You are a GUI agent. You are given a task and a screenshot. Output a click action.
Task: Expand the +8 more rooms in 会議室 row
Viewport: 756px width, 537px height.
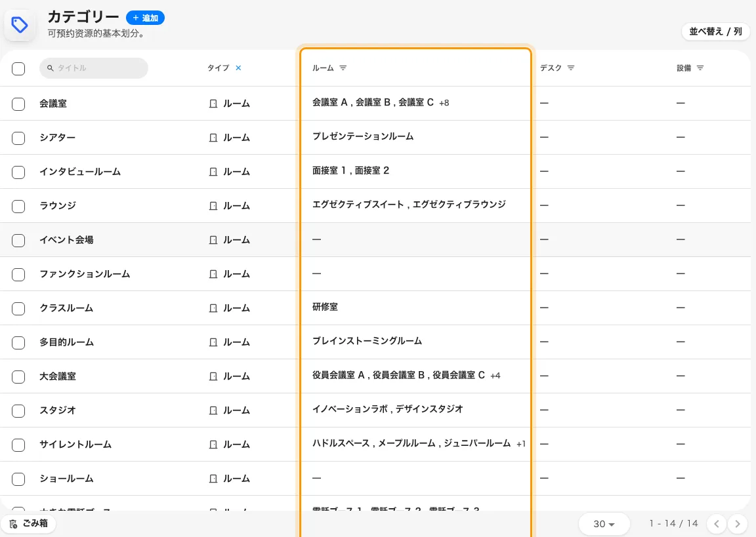tap(444, 103)
